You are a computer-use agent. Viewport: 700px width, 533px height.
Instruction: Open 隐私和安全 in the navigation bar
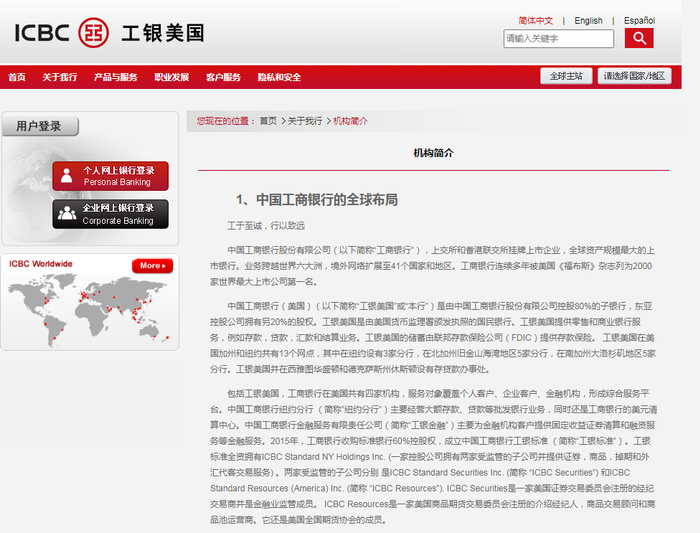(279, 77)
